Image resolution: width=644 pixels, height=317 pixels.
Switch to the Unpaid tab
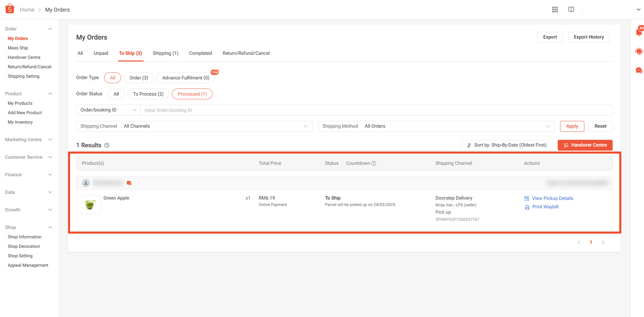click(101, 53)
